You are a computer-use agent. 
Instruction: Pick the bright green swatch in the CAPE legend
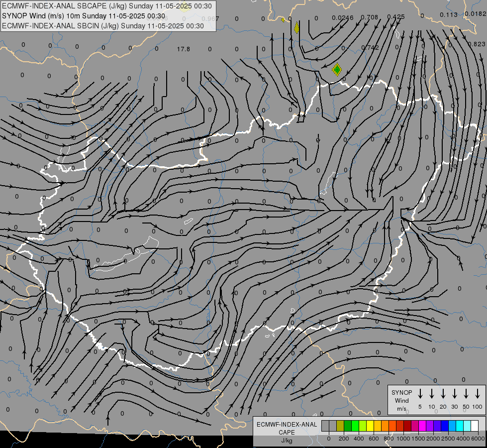pyautogui.click(x=355, y=426)
